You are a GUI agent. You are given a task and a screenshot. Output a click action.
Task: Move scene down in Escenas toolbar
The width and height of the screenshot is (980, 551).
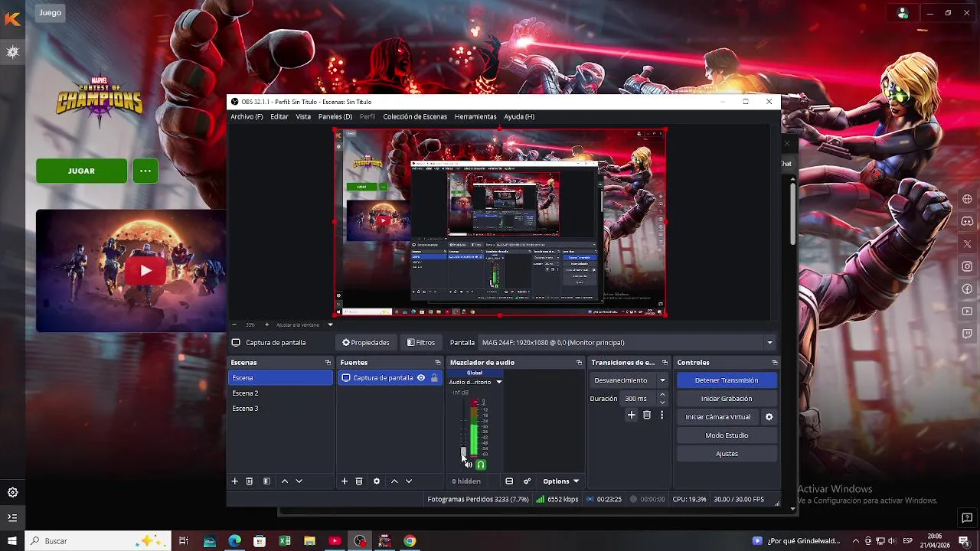tap(299, 481)
